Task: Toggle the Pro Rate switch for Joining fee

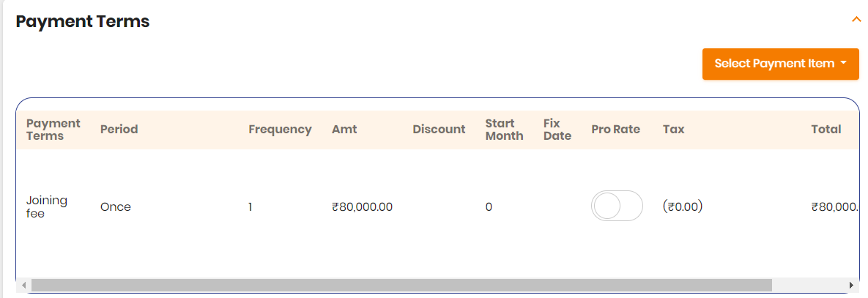Action: [617, 206]
